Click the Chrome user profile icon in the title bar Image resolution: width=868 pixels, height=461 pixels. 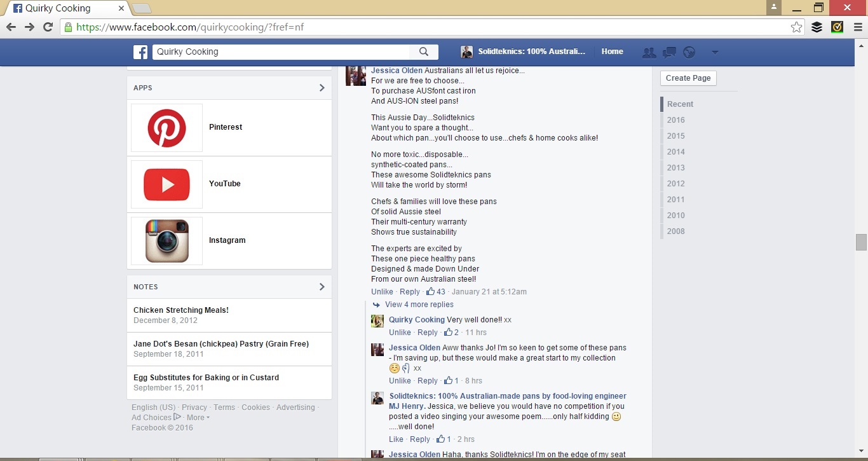773,7
